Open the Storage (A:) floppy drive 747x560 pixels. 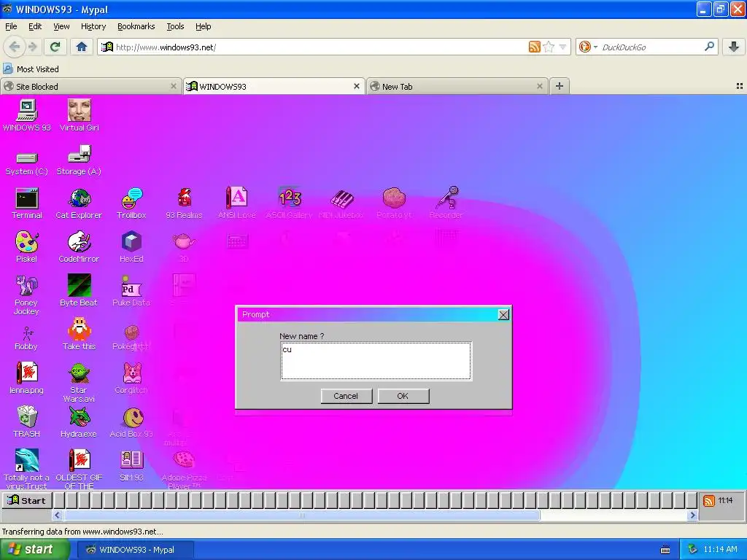coord(79,161)
